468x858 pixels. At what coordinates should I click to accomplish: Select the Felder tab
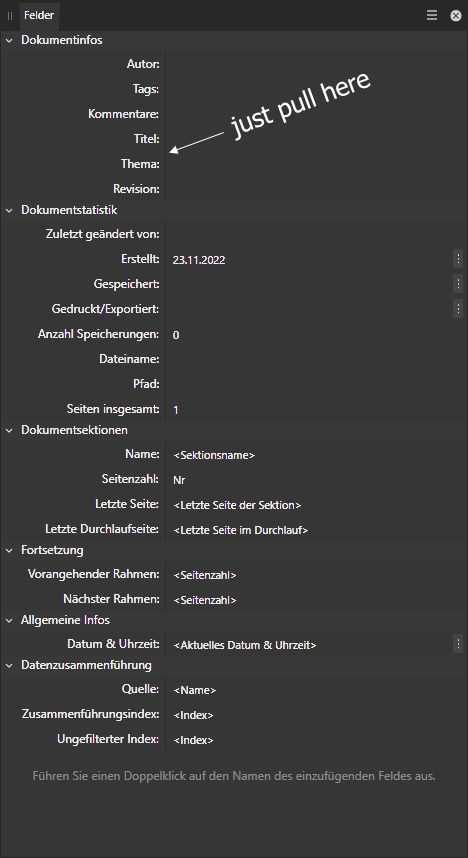(x=39, y=15)
